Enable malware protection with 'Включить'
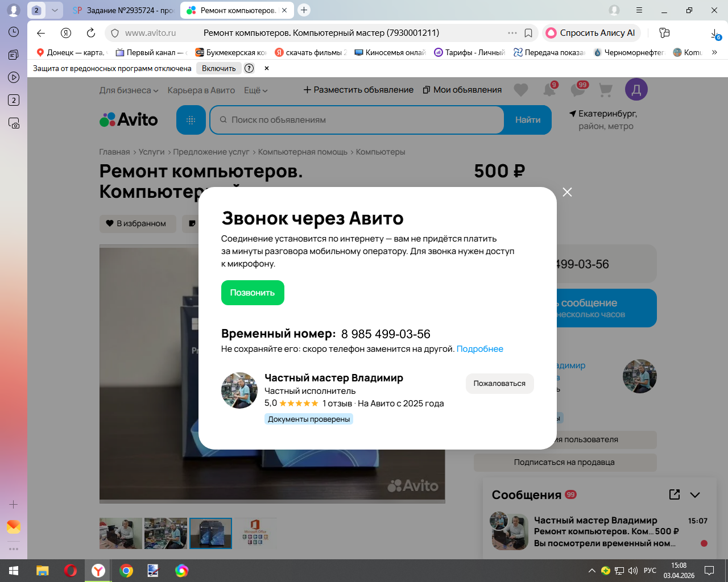Screen dimensions: 728x582 pos(219,68)
